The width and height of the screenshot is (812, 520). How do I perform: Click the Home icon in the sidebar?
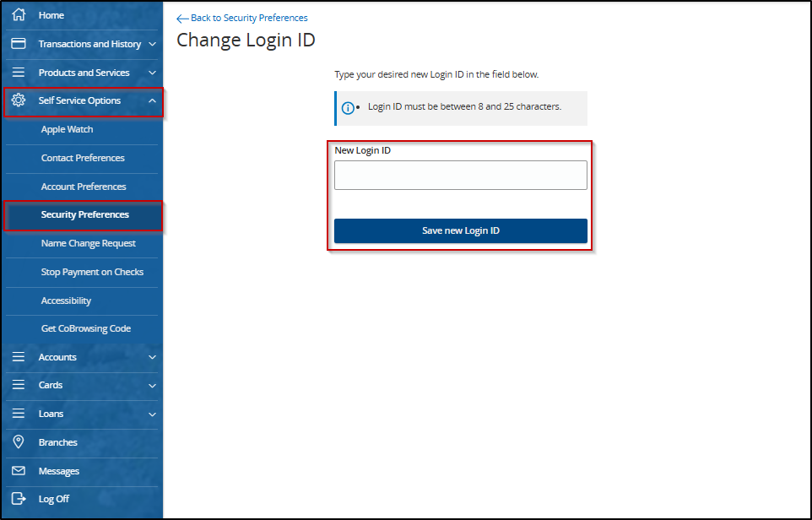click(19, 14)
